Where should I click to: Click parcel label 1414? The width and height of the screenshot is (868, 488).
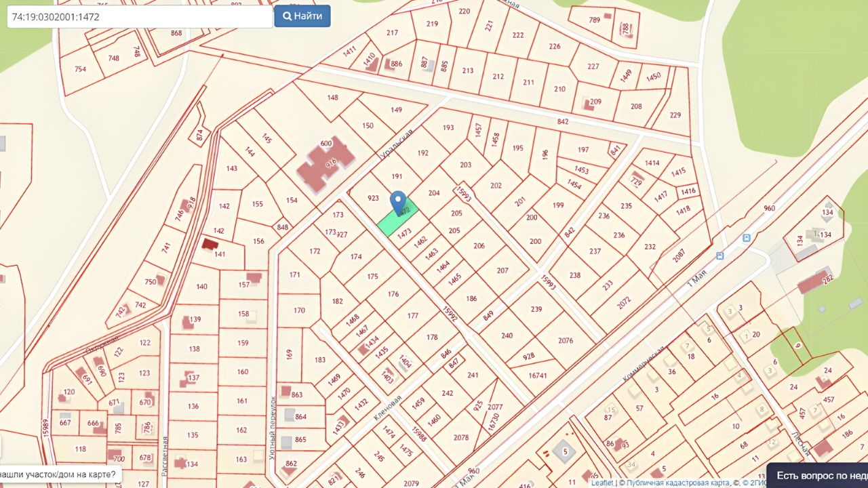pos(652,163)
